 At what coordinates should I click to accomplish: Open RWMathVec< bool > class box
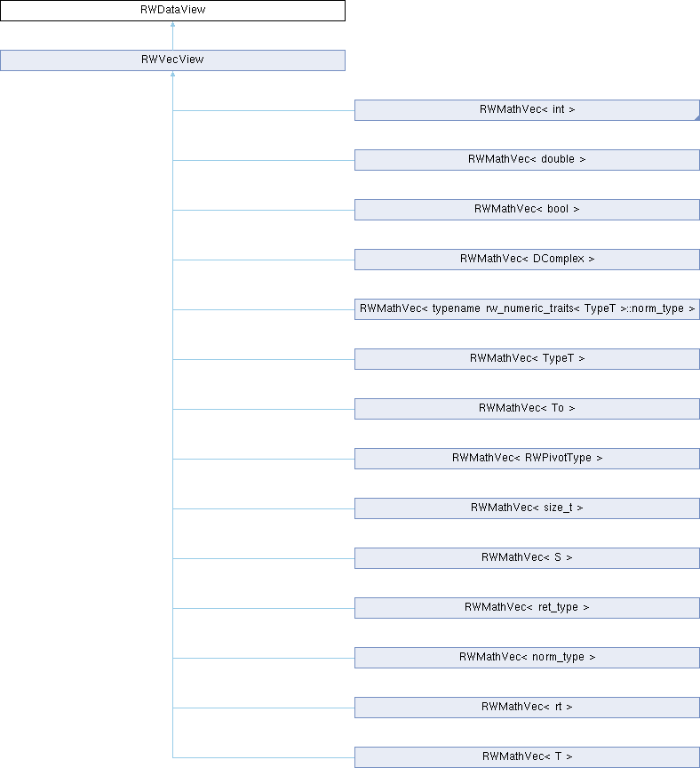(527, 210)
